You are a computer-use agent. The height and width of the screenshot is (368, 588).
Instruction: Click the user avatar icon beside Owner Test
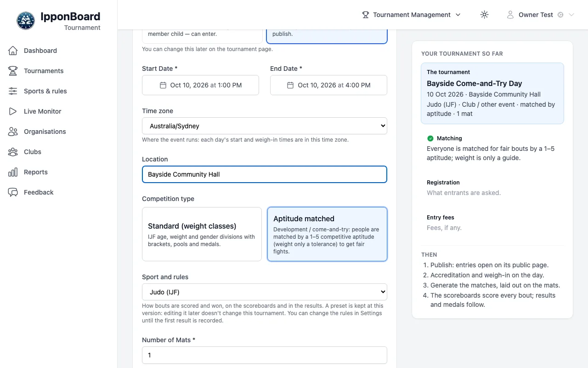pos(510,15)
